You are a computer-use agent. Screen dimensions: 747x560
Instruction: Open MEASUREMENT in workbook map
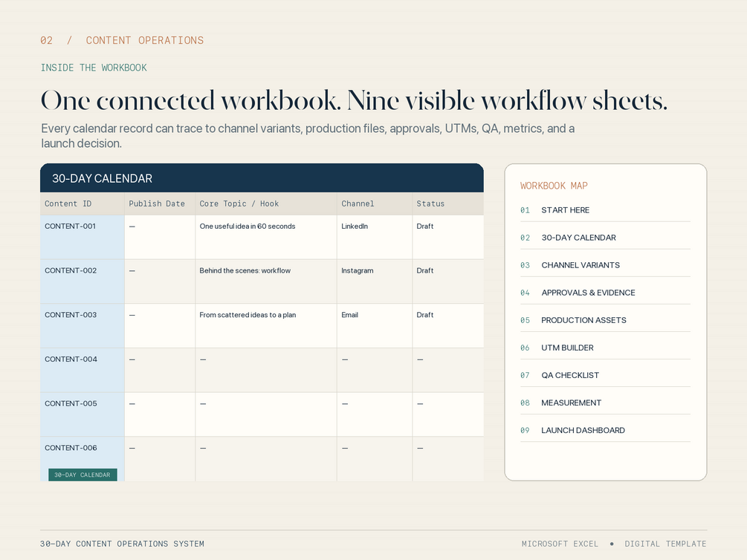[605, 403]
